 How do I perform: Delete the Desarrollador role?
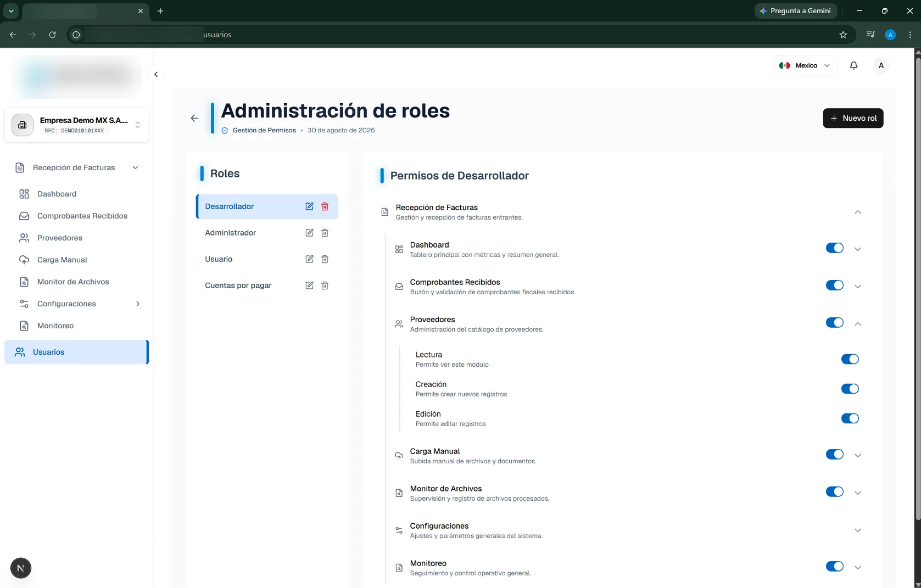[325, 206]
